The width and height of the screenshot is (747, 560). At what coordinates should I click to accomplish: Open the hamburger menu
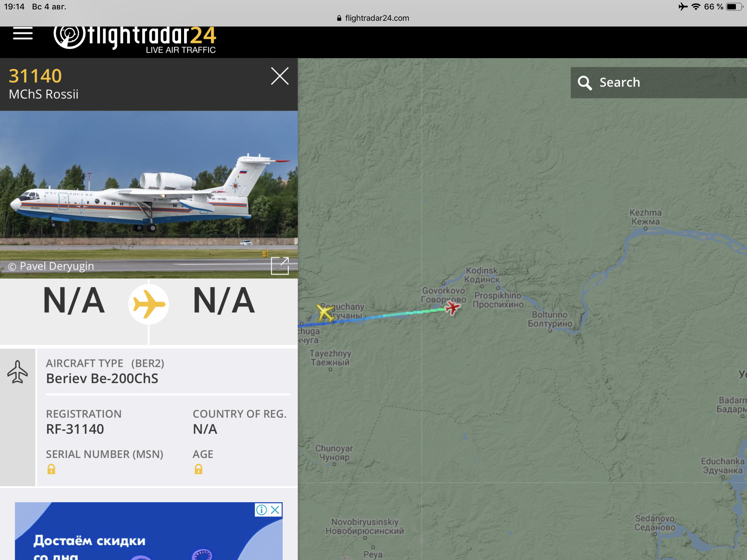tap(23, 34)
